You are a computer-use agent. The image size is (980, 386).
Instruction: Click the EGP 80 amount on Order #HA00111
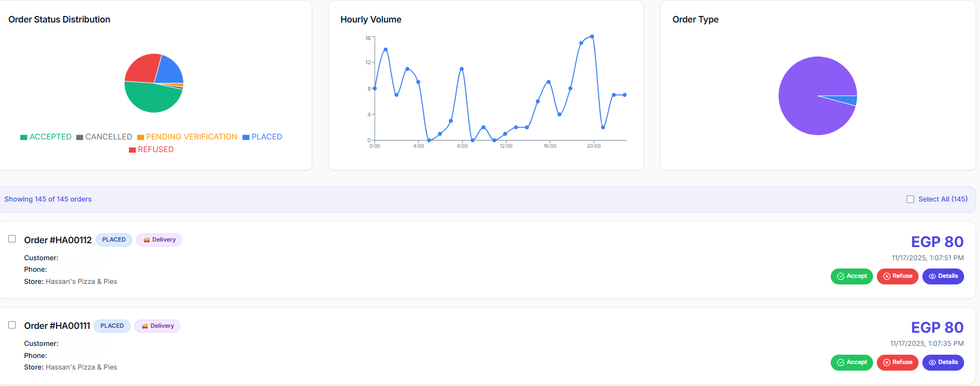click(x=937, y=327)
